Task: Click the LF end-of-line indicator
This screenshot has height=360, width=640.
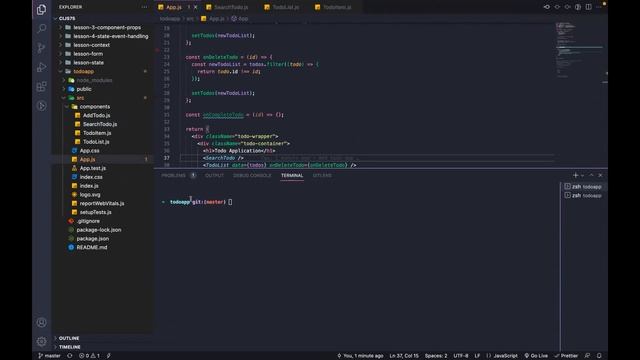Action: pyautogui.click(x=477, y=356)
